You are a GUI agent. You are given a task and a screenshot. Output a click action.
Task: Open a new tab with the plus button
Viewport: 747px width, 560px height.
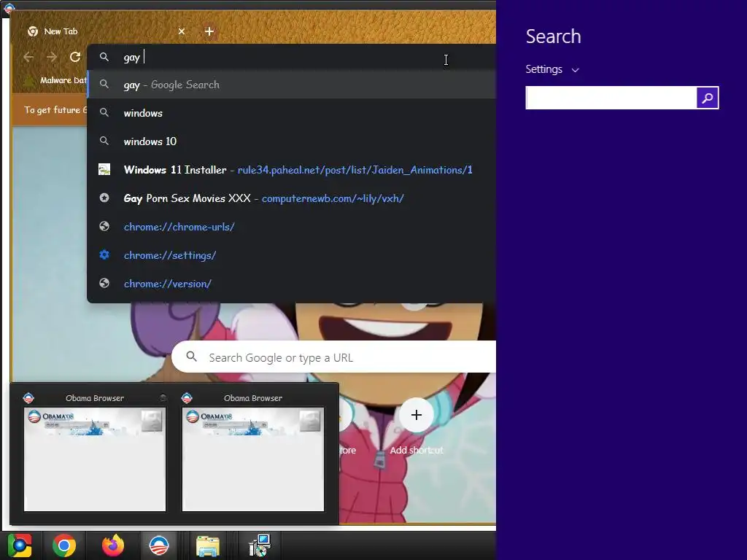[209, 31]
